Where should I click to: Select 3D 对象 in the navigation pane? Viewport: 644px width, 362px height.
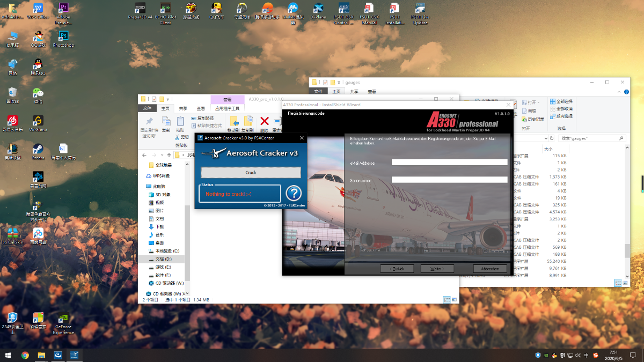click(159, 195)
